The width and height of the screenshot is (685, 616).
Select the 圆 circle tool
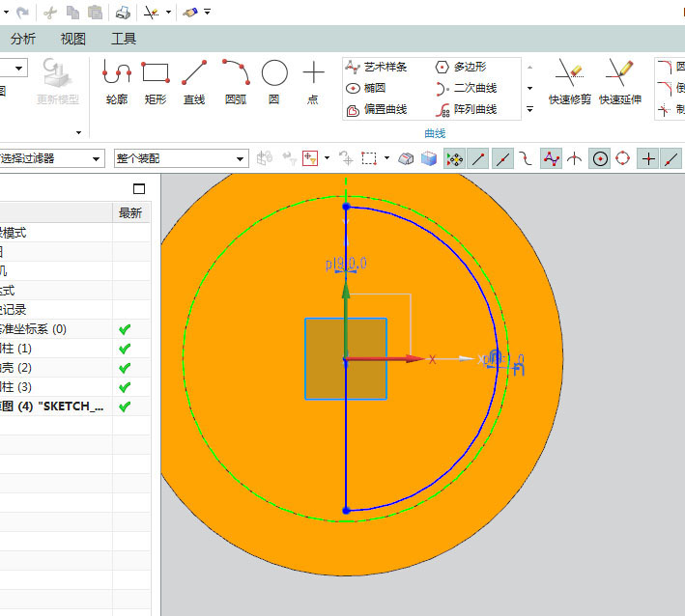point(274,82)
